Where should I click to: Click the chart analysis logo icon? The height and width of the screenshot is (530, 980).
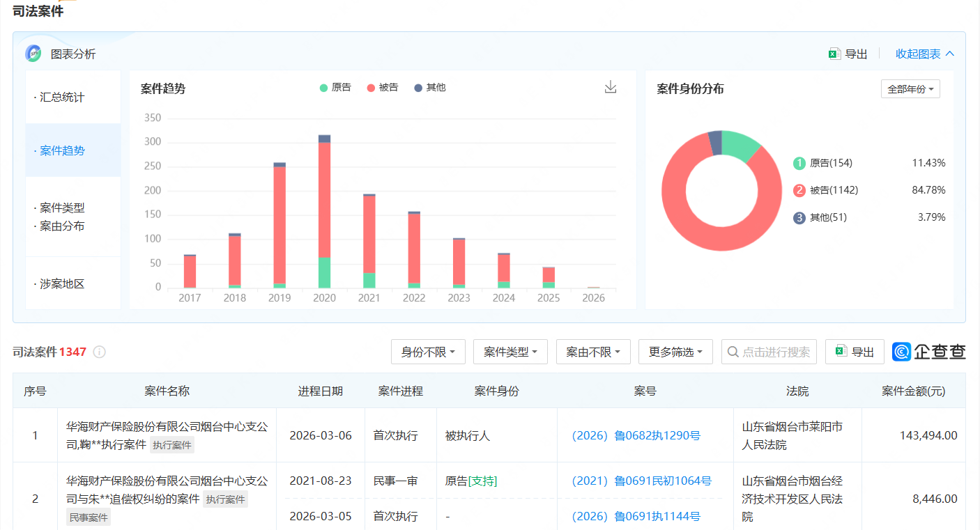click(x=33, y=54)
